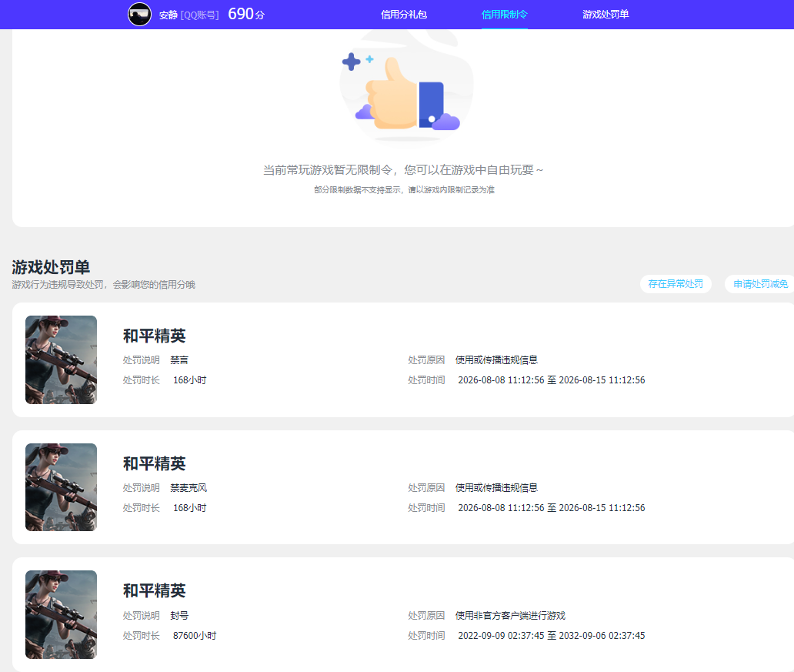Viewport: 794px width, 672px height.
Task: Switch to the 信用限制令 tab
Action: [x=505, y=15]
